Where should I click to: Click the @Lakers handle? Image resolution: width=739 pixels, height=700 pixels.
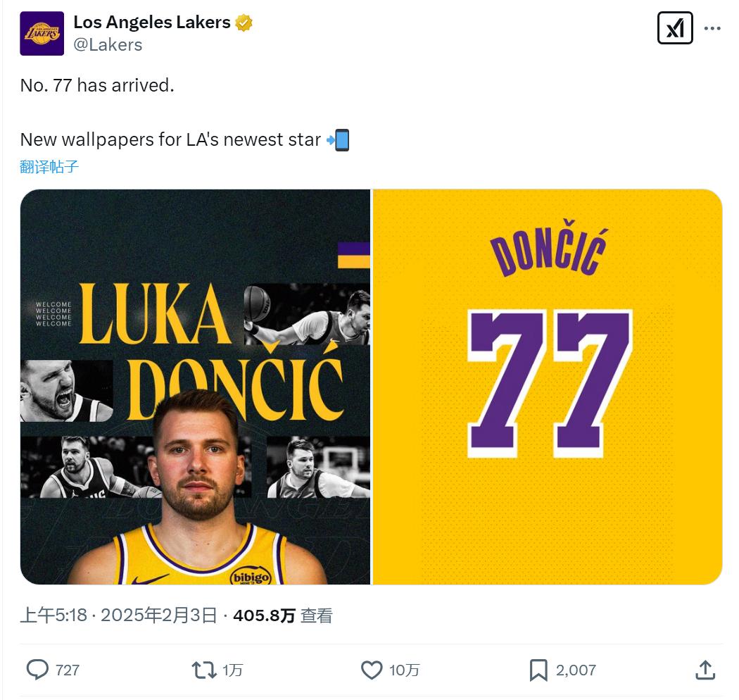108,45
